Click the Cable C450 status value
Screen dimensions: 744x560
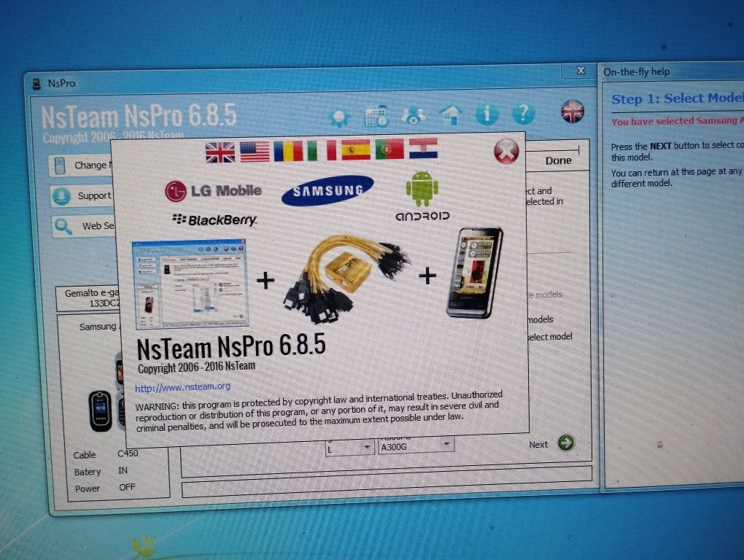pos(128,454)
